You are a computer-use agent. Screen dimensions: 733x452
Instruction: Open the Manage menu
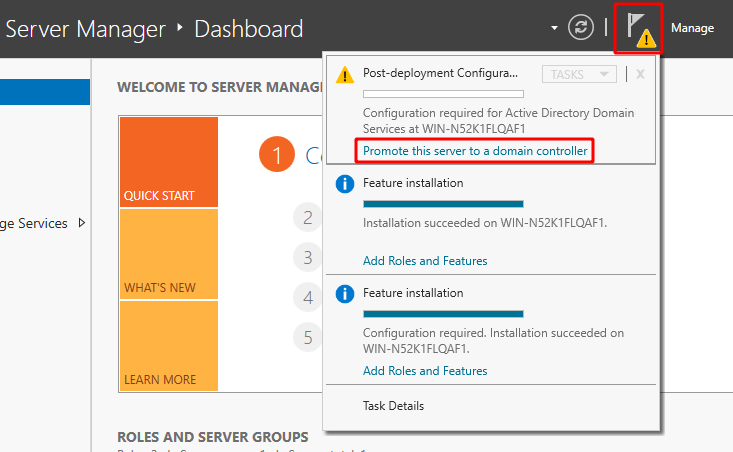click(x=692, y=28)
